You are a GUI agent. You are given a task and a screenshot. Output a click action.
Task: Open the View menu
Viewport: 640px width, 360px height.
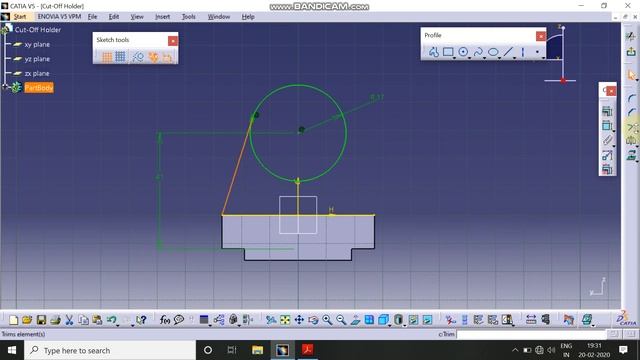pyautogui.click(x=137, y=17)
